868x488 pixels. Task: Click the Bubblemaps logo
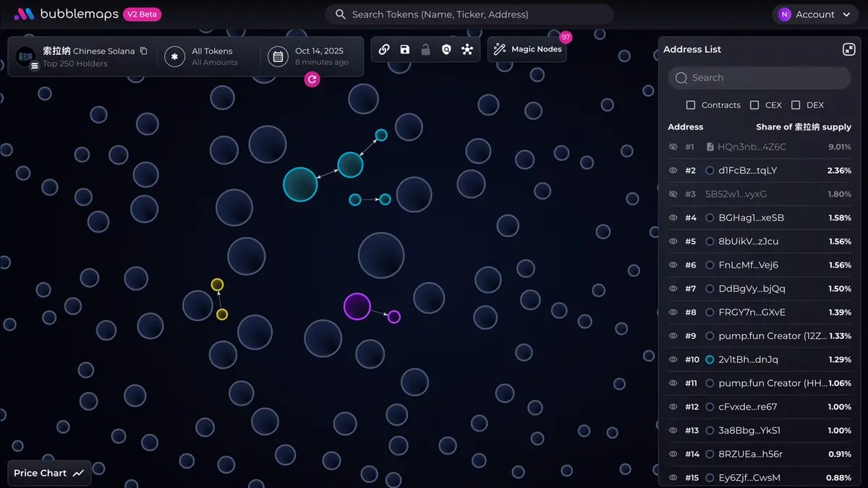pyautogui.click(x=67, y=14)
